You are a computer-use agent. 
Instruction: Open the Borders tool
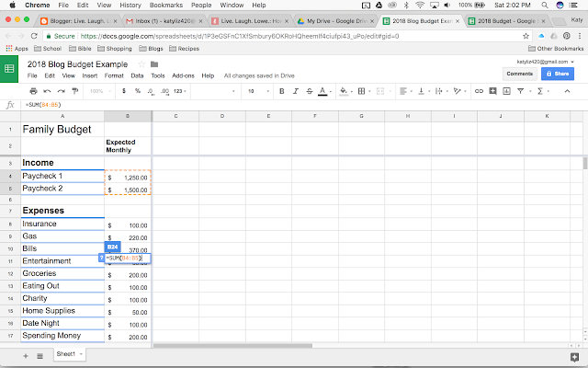tap(361, 91)
